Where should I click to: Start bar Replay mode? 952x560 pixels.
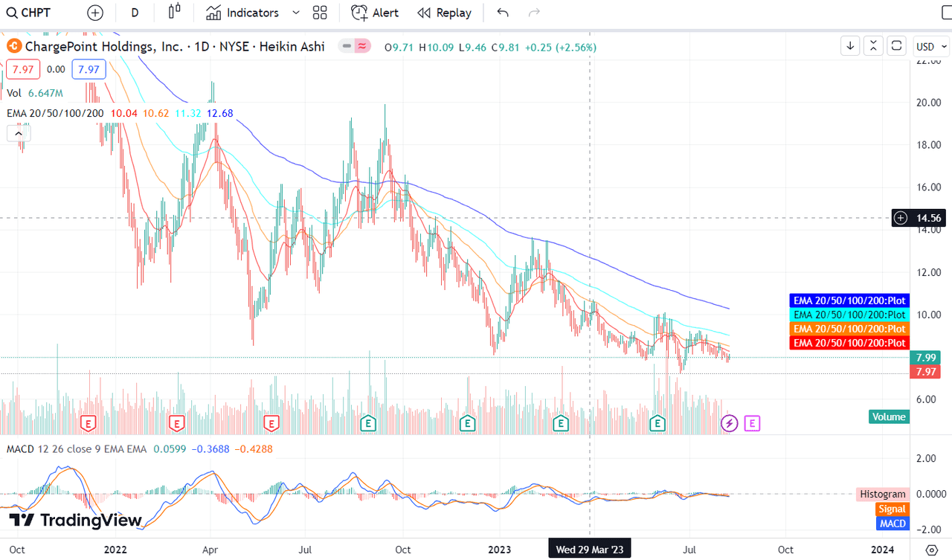coord(444,13)
